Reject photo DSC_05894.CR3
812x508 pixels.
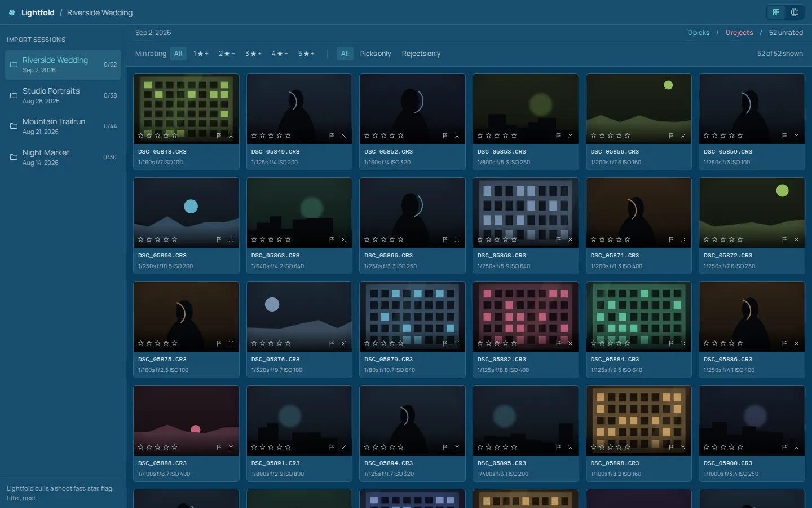[x=457, y=447]
